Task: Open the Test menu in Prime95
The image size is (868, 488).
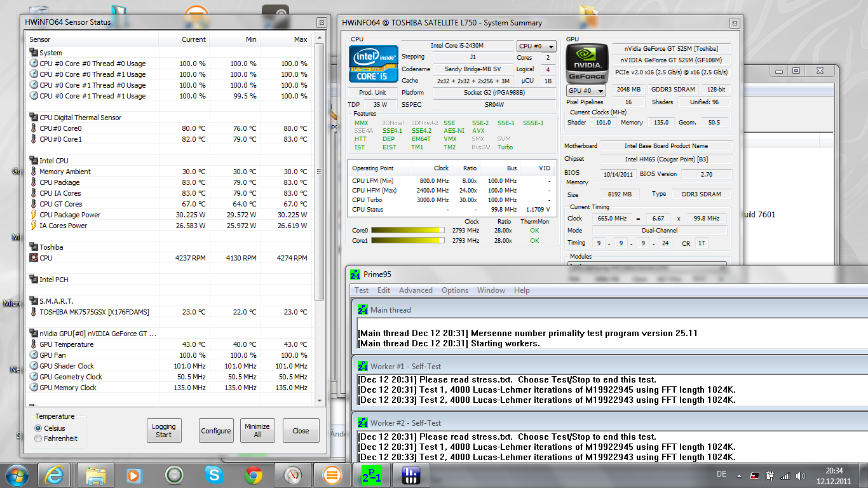Action: (362, 290)
